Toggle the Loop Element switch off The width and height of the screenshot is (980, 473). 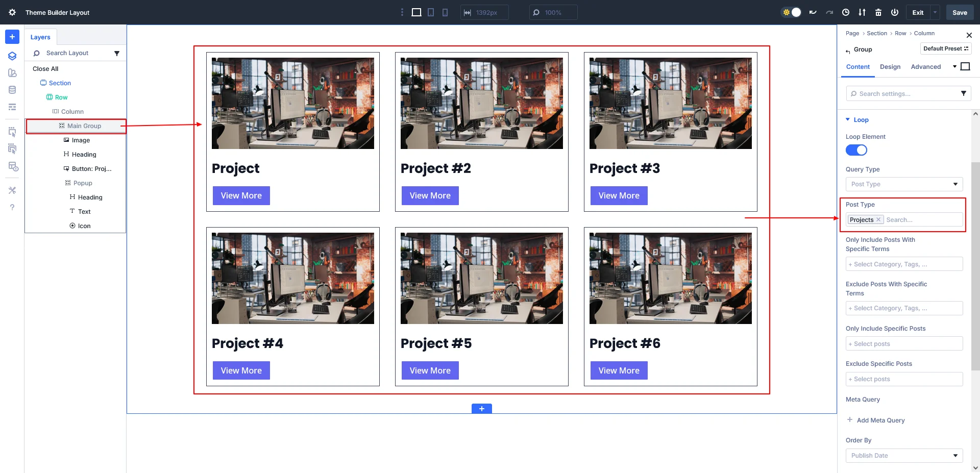pyautogui.click(x=856, y=150)
